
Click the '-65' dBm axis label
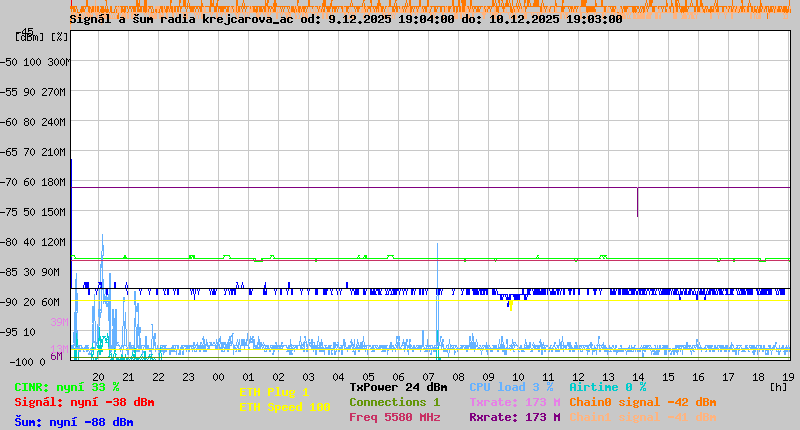point(9,152)
